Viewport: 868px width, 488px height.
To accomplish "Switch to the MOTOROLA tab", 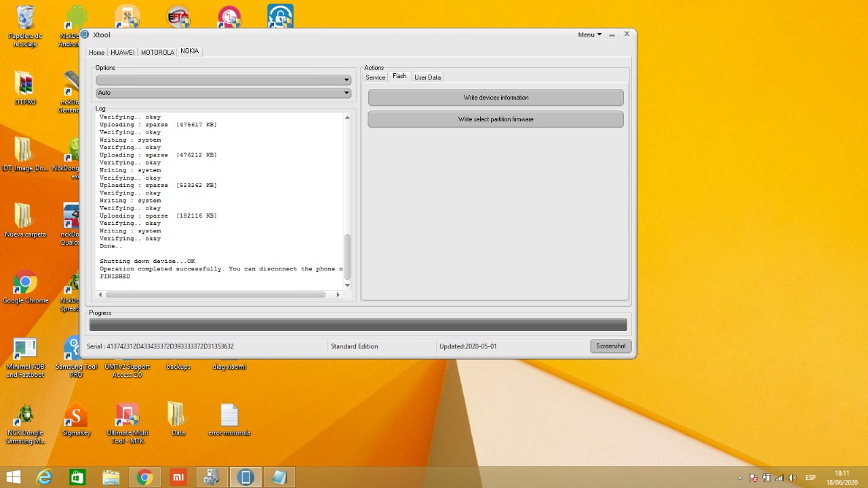I will tap(157, 52).
